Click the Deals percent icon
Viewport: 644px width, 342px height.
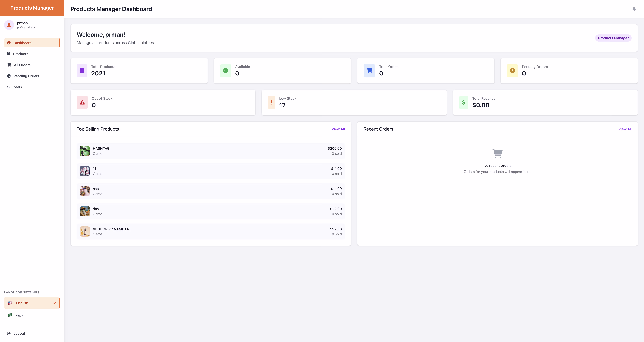(x=9, y=87)
